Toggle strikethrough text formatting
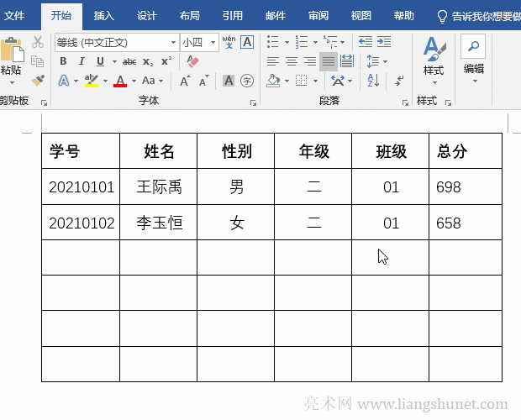Screen dimensions: 521x420 (x=129, y=61)
